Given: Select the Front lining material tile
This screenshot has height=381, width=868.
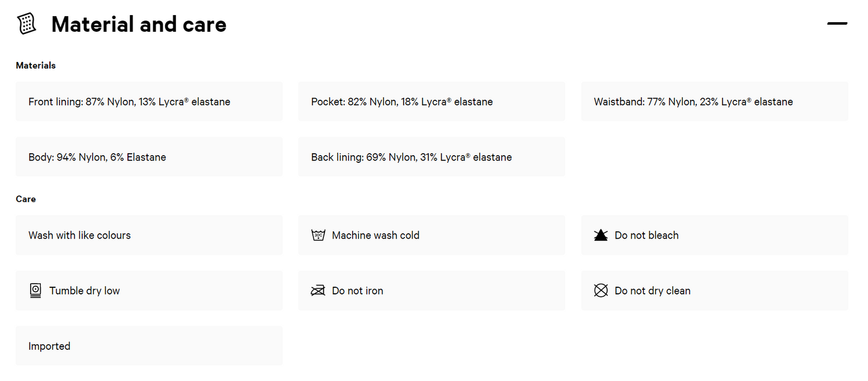Looking at the screenshot, I should coord(149,102).
